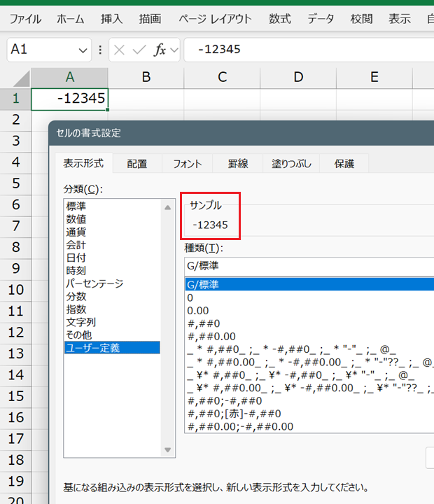Click the fx insert function icon
434x504 pixels.
160,50
